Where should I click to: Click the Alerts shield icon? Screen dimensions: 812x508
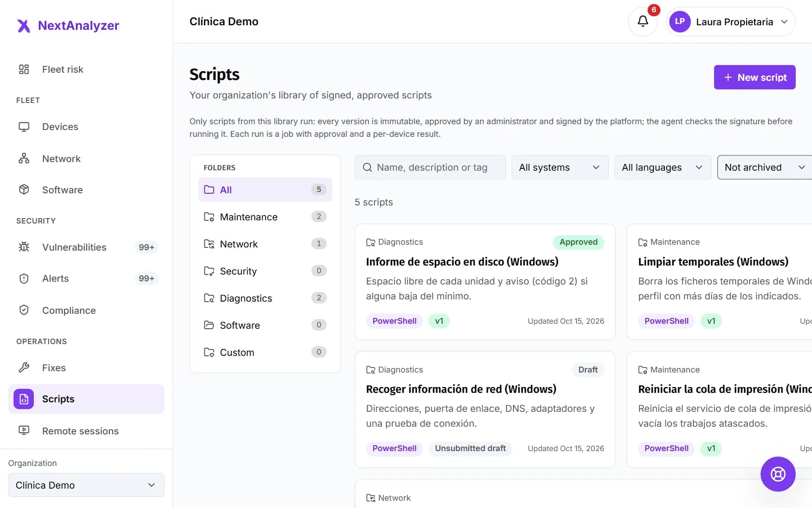click(24, 279)
